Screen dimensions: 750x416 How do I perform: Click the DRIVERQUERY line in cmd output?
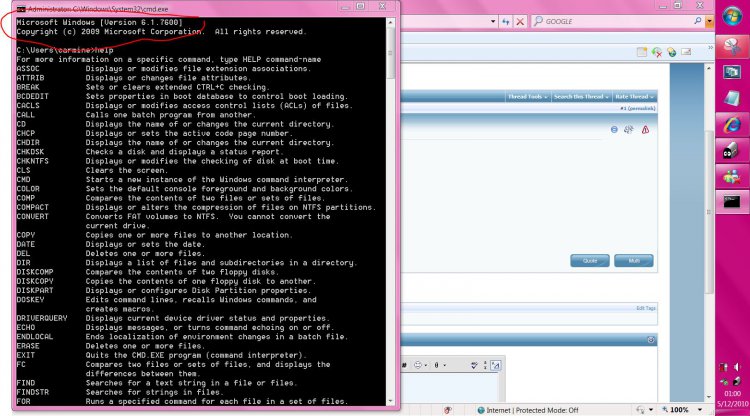[x=172, y=318]
